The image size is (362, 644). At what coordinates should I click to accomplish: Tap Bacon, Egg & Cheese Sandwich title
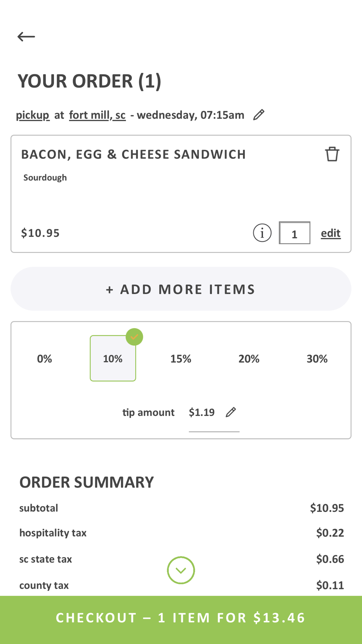(134, 154)
